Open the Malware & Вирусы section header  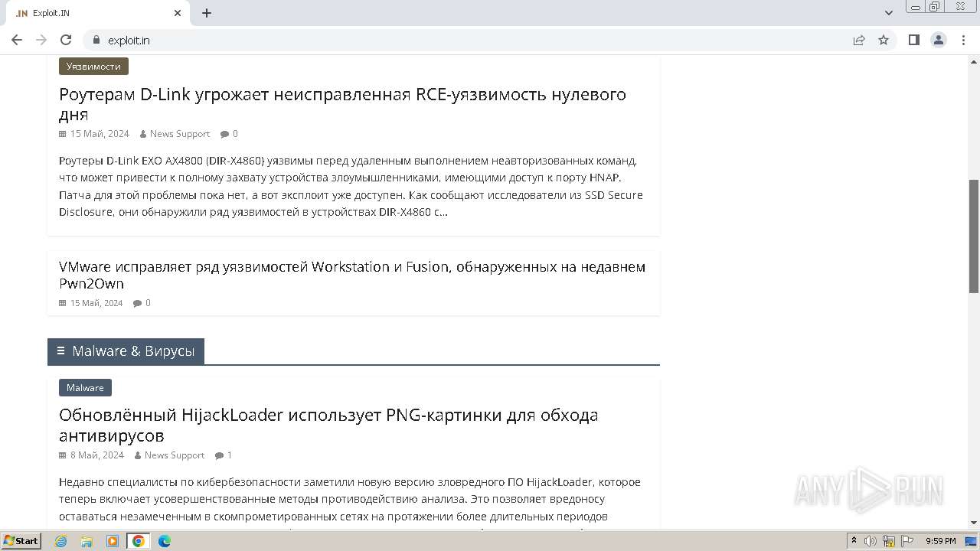click(x=126, y=351)
